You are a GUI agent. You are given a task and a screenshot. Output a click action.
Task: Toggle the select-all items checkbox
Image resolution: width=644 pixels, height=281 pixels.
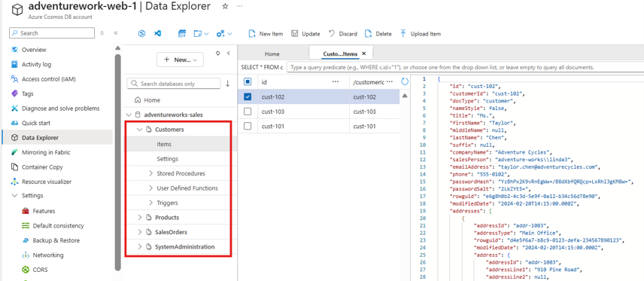(x=248, y=82)
